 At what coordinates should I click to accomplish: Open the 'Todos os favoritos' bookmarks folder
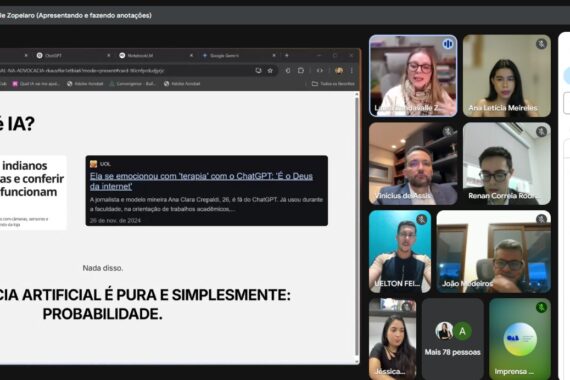[x=333, y=84]
